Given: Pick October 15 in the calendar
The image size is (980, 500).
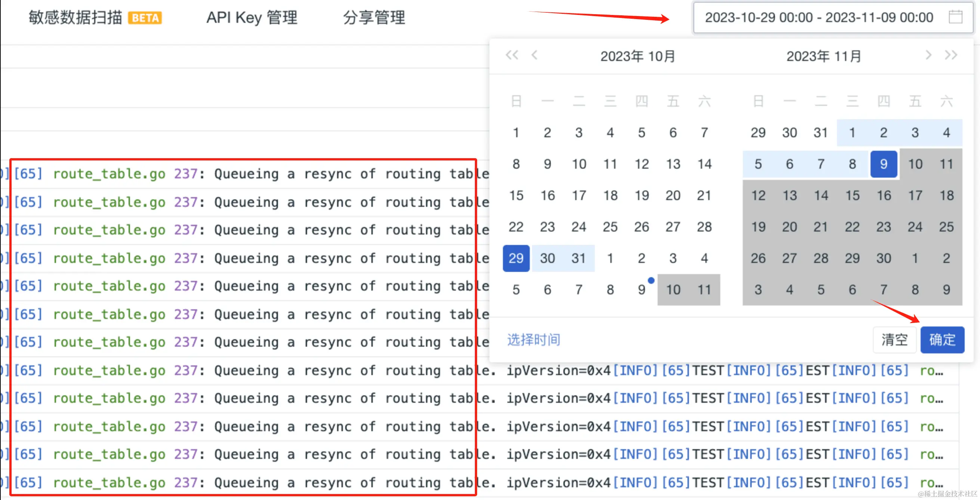Looking at the screenshot, I should pyautogui.click(x=516, y=195).
